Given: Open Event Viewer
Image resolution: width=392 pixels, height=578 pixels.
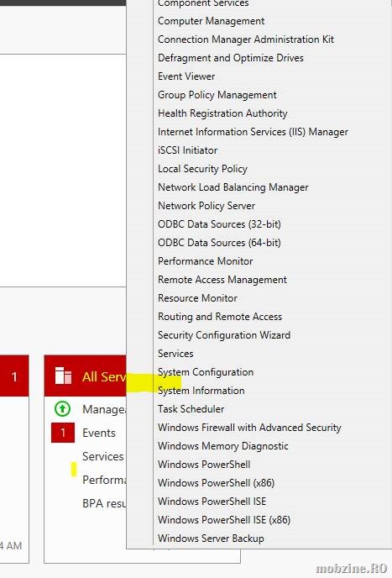Looking at the screenshot, I should (186, 76).
